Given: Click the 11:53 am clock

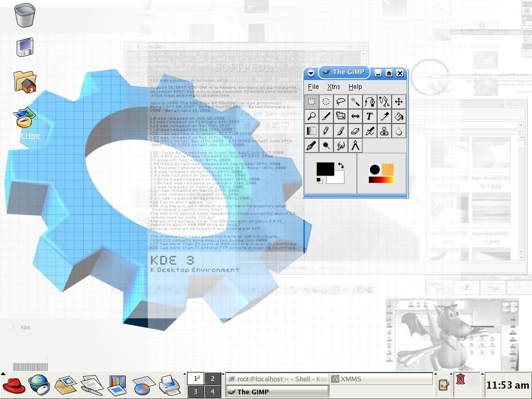Looking at the screenshot, I should (508, 385).
